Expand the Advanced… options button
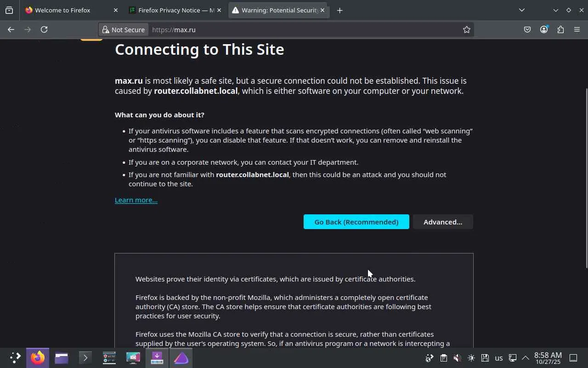Image resolution: width=588 pixels, height=368 pixels. point(443,222)
